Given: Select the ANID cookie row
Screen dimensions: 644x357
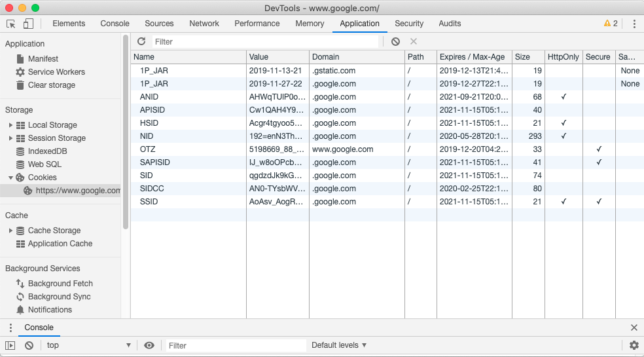Looking at the screenshot, I should tap(387, 97).
